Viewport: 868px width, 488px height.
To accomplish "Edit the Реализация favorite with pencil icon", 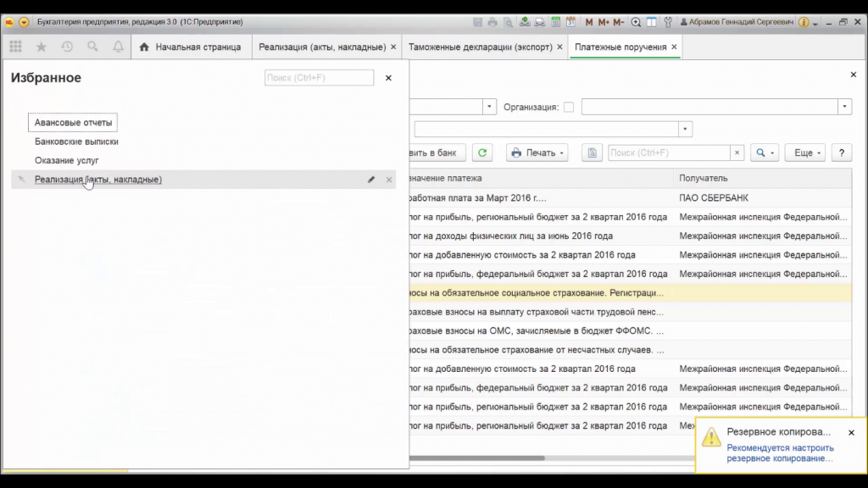I will pos(371,180).
